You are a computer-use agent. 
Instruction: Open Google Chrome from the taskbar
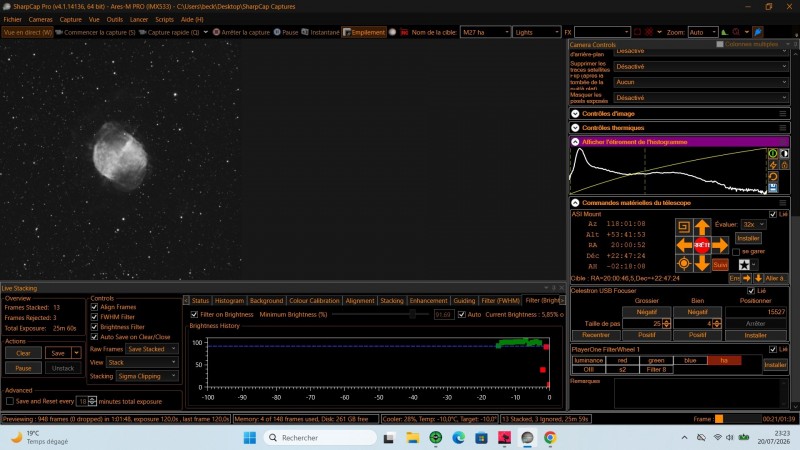click(550, 438)
